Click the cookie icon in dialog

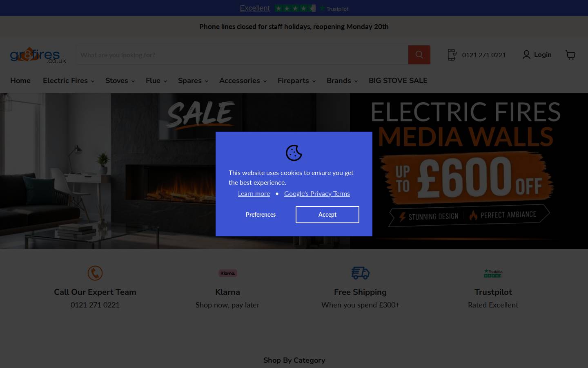pyautogui.click(x=294, y=153)
